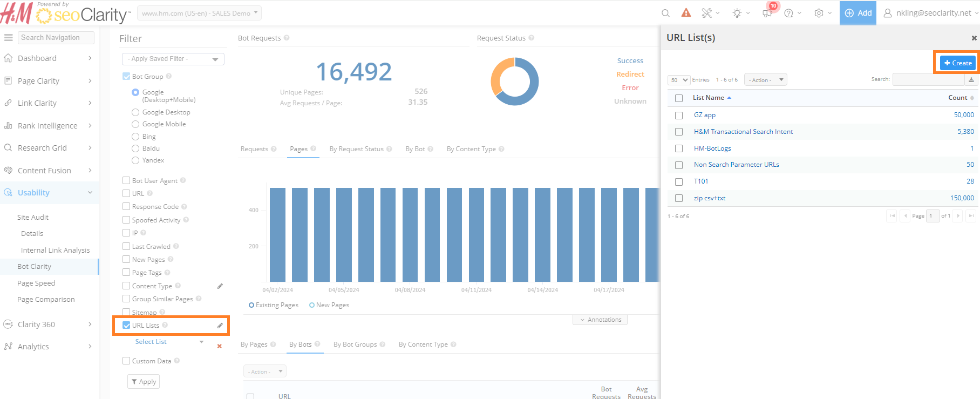
Task: Check the box for HM-BotLogs list
Action: point(679,148)
